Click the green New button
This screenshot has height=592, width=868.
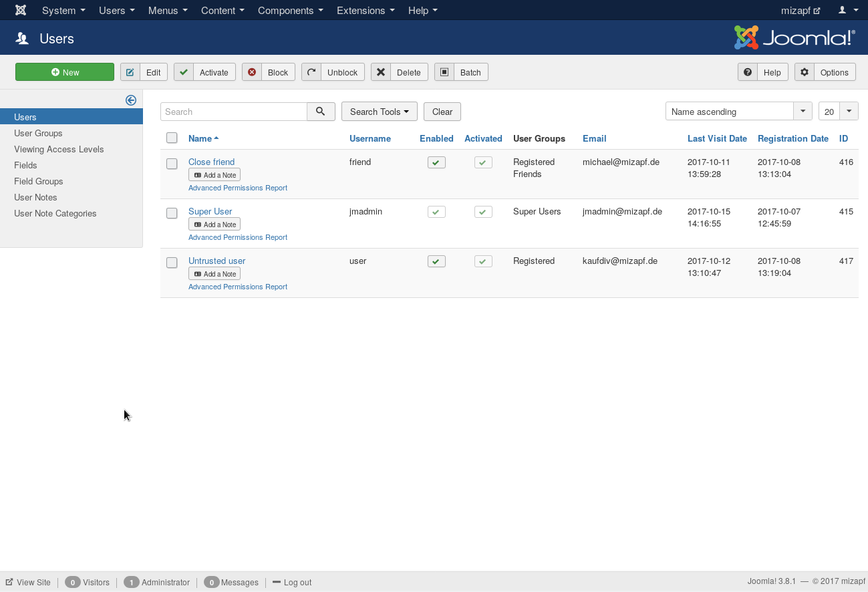(65, 72)
